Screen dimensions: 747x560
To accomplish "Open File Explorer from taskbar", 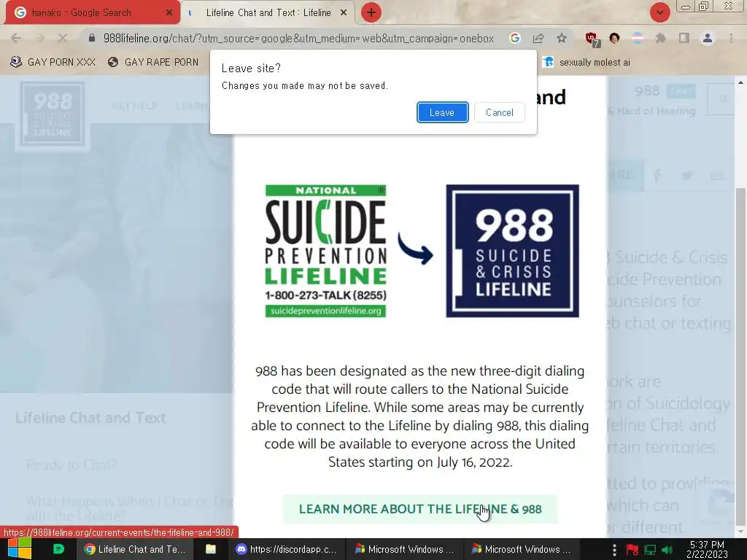I will point(211,549).
